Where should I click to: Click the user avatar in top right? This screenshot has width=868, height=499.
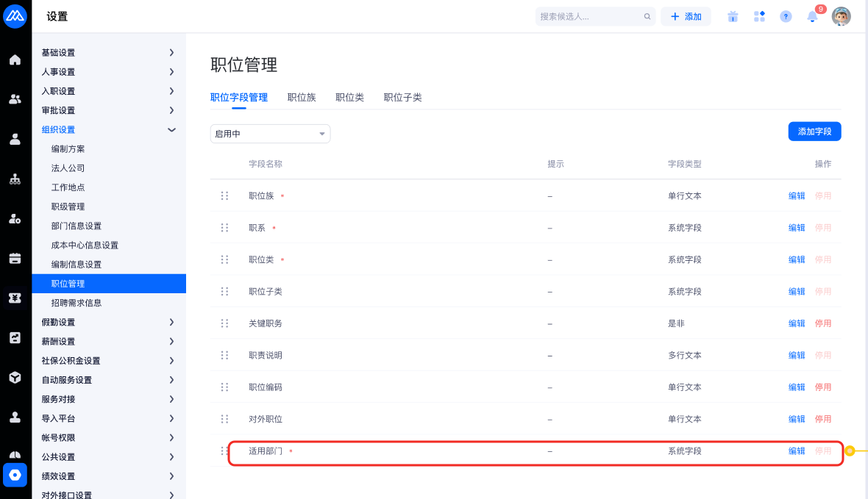click(841, 16)
